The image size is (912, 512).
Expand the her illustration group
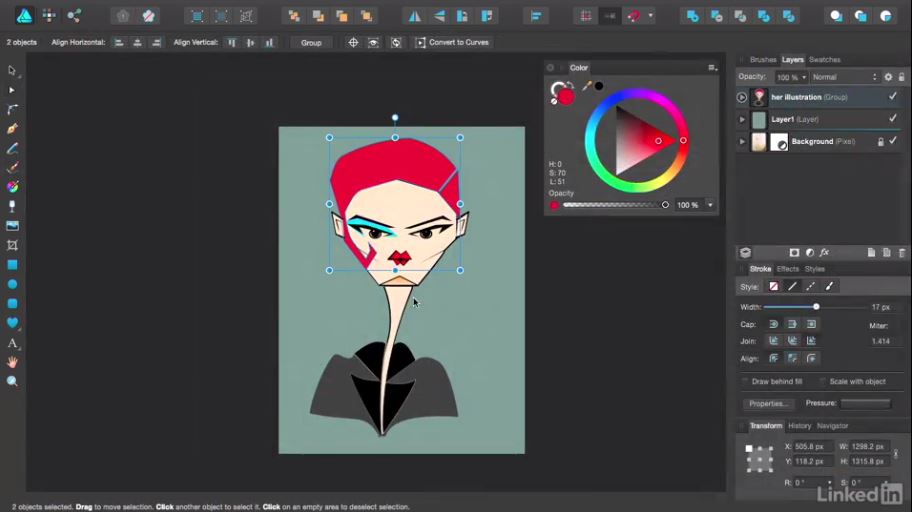(742, 97)
